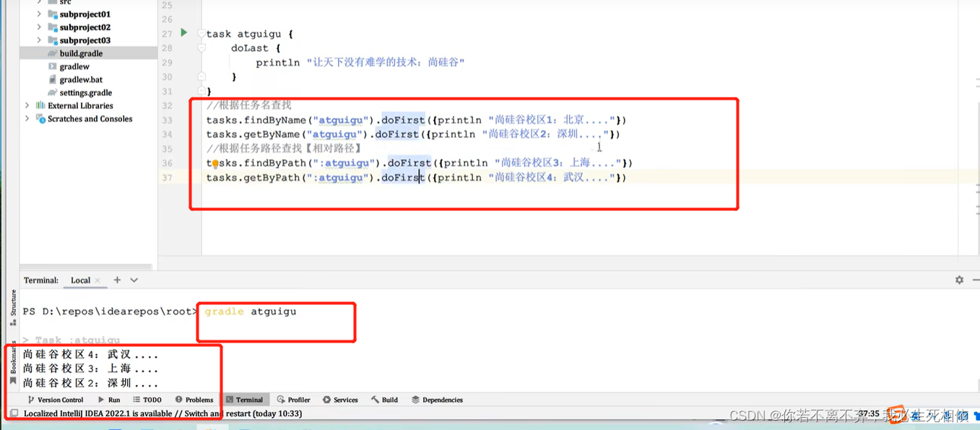Click fold end marker at line 31
The height and width of the screenshot is (430, 980).
(x=201, y=90)
